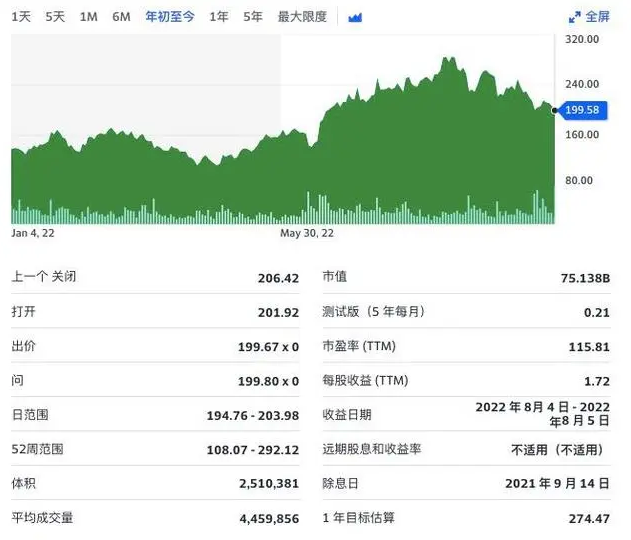
Task: Select the 年初至今 range tab
Action: (170, 17)
